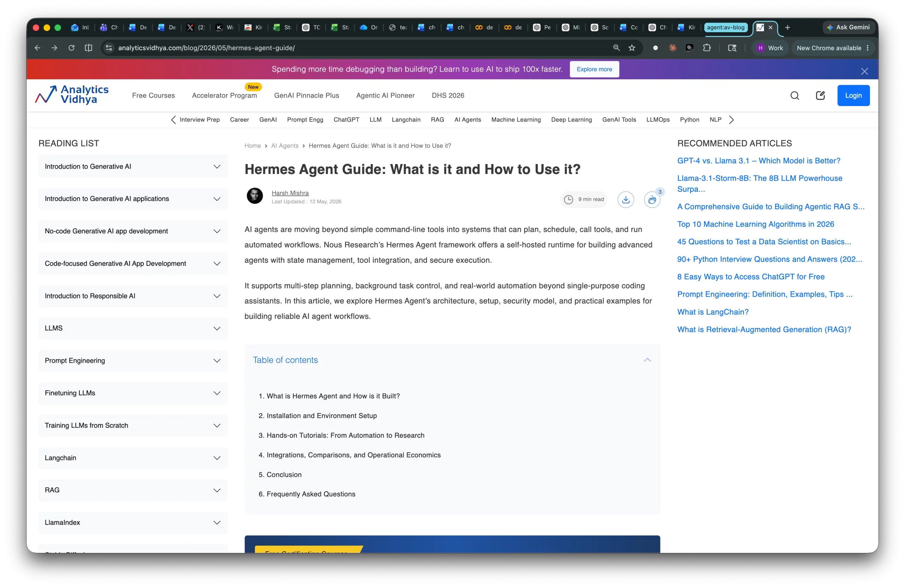The width and height of the screenshot is (905, 588).
Task: Open Free Courses menu item
Action: click(153, 95)
